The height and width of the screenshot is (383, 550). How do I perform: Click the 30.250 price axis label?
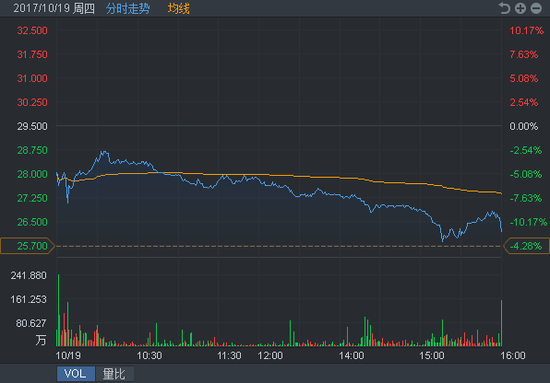(32, 102)
